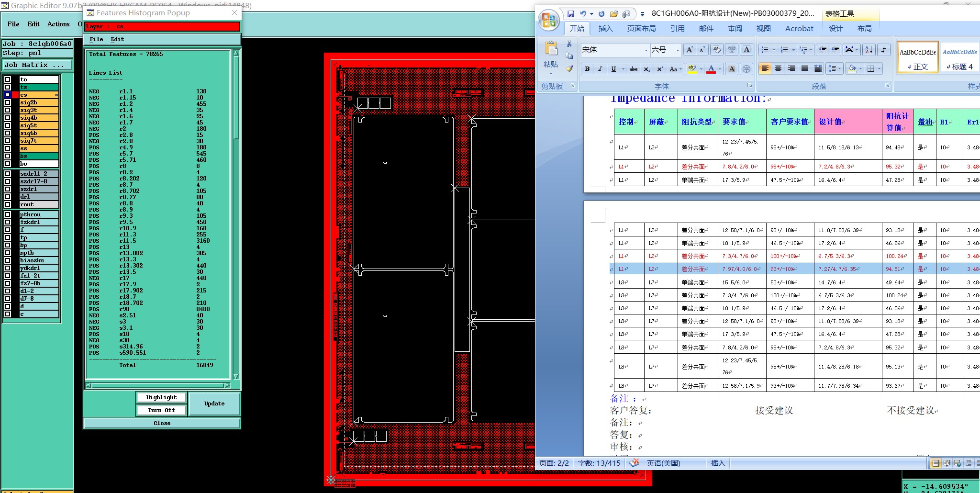The image size is (980, 493).
Task: Open the font dialog launcher 字体
Action: [x=749, y=86]
